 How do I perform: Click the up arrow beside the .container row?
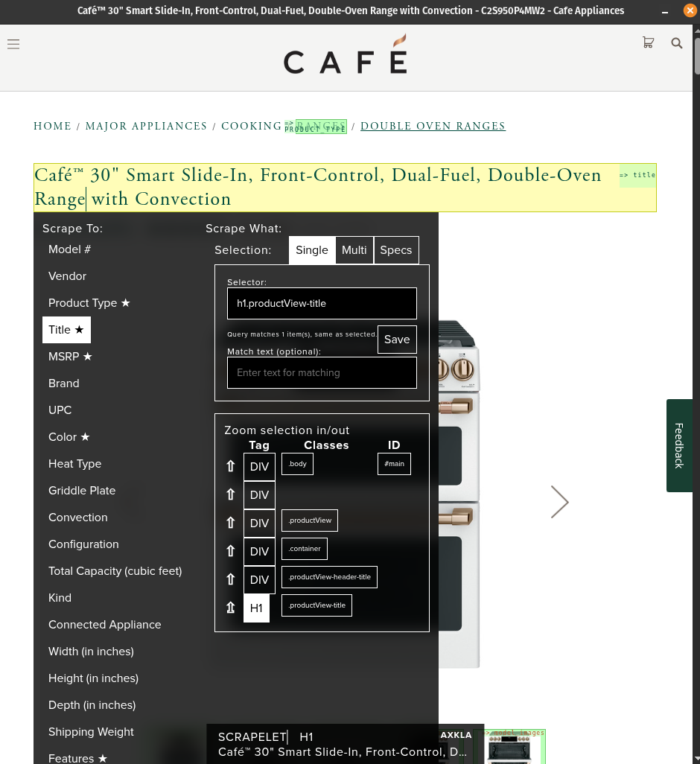pos(231,552)
